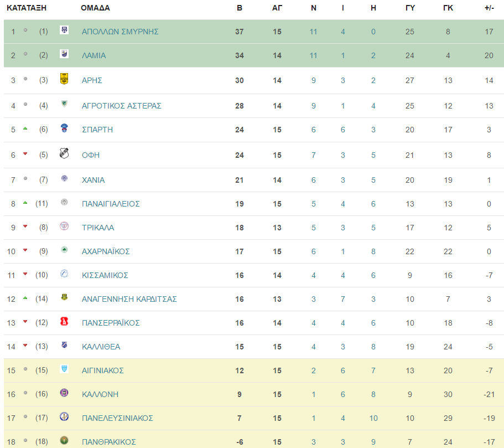Click the +/- goal difference header

pos(489,8)
